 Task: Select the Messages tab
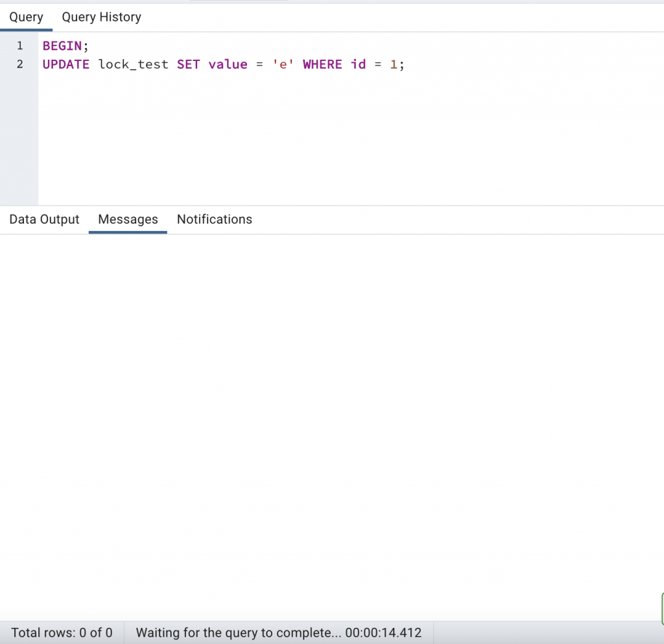[128, 219]
